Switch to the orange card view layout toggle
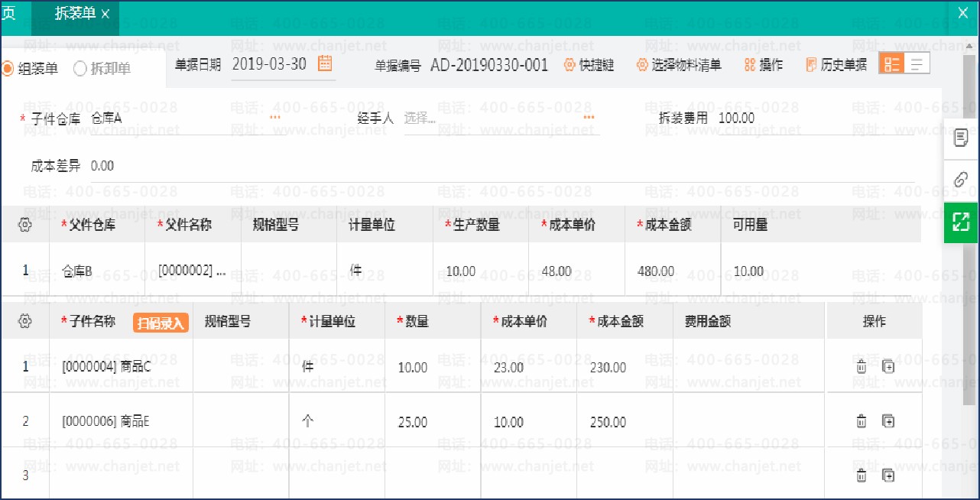This screenshot has width=980, height=500. [x=891, y=63]
